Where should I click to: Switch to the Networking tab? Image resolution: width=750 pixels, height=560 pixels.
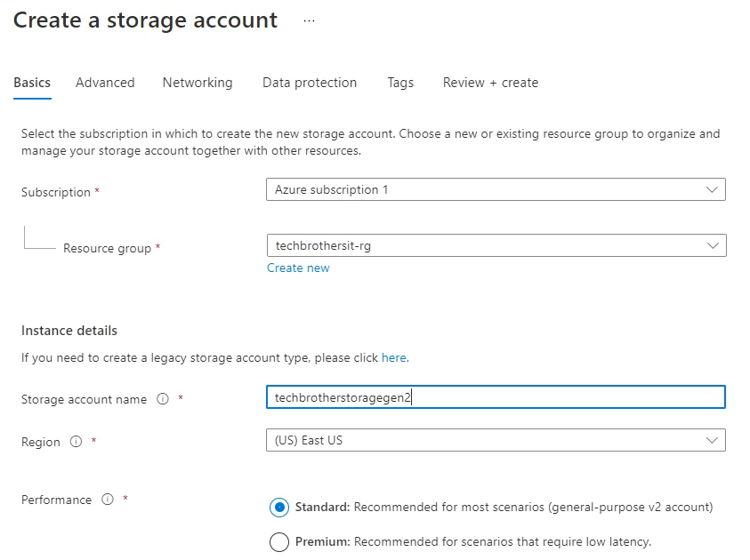tap(198, 82)
